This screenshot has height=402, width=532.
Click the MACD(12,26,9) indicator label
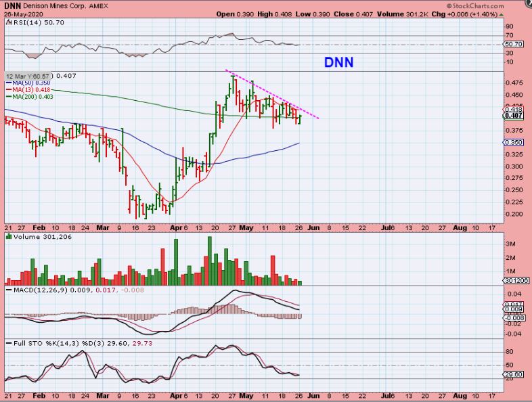[40, 290]
